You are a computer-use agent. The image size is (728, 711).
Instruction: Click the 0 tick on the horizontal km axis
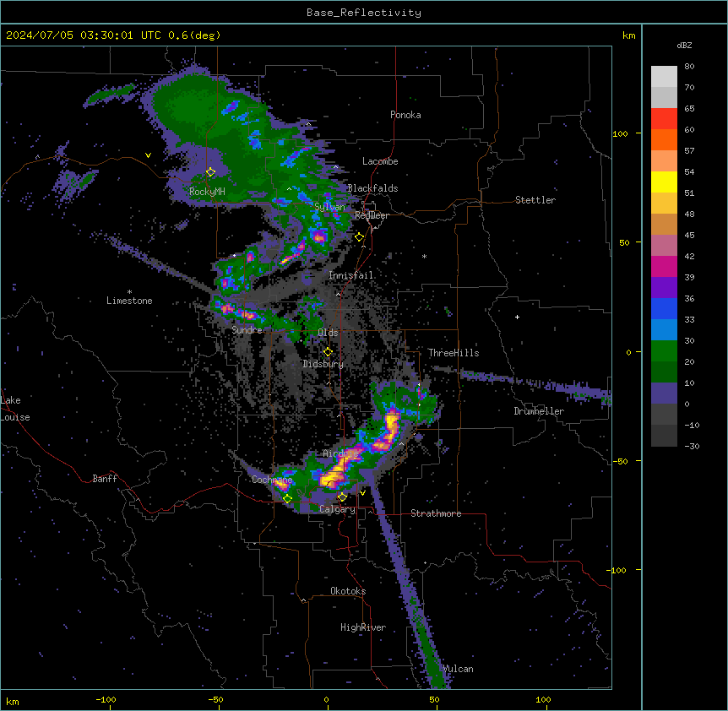326,700
